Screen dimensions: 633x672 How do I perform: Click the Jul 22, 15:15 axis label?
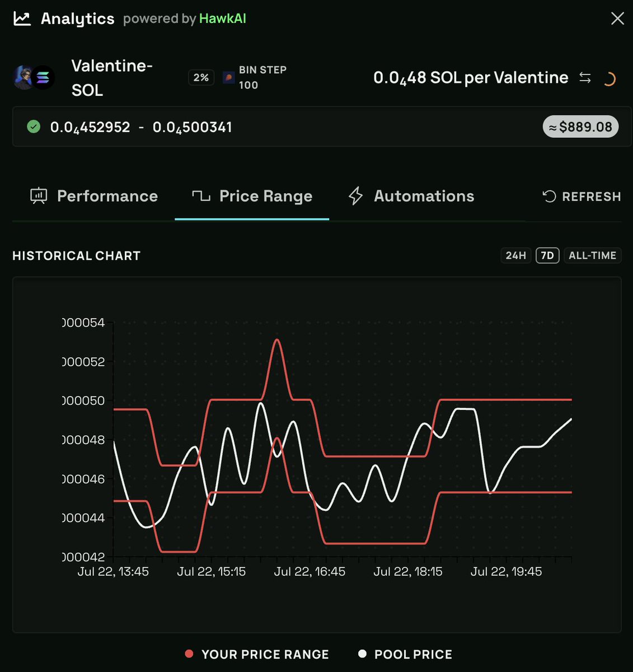tap(212, 572)
